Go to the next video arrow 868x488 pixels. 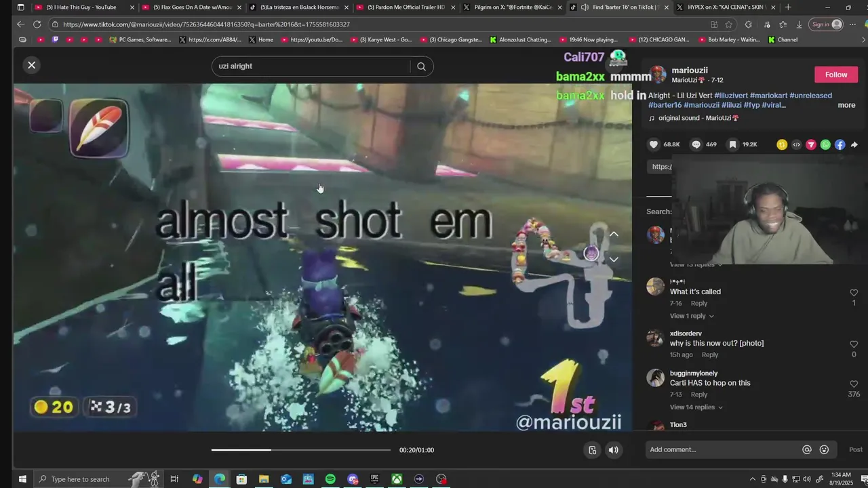coord(614,260)
